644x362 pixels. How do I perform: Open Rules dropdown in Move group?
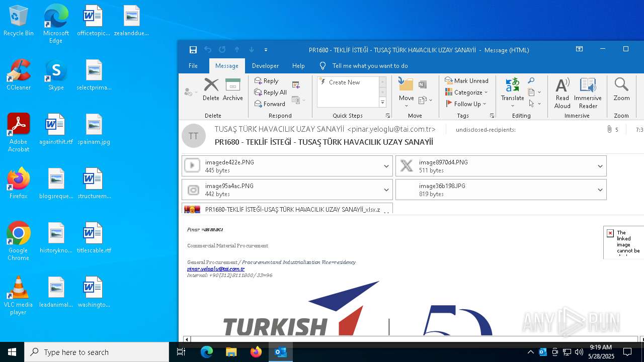pyautogui.click(x=425, y=100)
